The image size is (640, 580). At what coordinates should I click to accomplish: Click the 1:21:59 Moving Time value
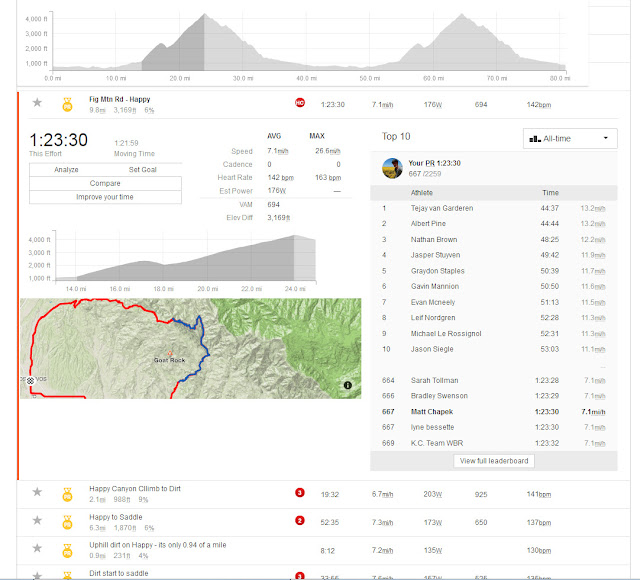coord(126,143)
